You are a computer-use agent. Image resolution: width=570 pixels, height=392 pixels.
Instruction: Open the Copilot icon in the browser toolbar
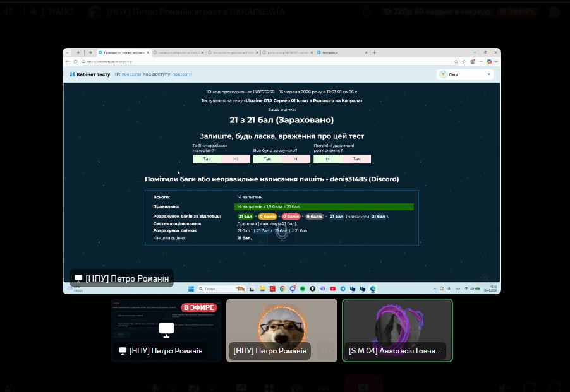click(x=489, y=62)
